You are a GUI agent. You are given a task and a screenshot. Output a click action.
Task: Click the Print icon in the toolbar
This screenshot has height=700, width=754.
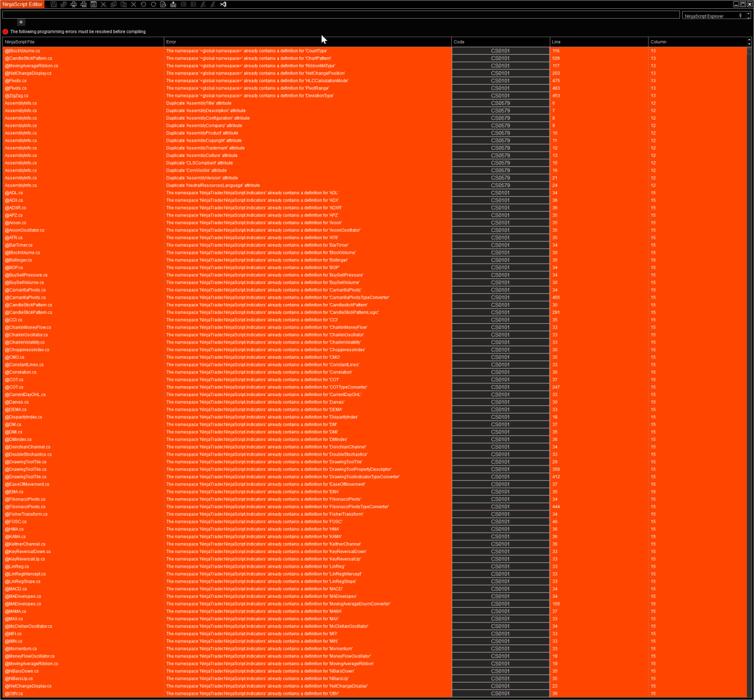point(74,4)
